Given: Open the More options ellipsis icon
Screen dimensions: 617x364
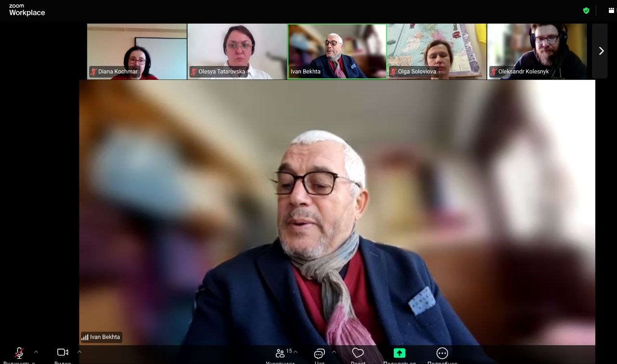Looking at the screenshot, I should 442,353.
